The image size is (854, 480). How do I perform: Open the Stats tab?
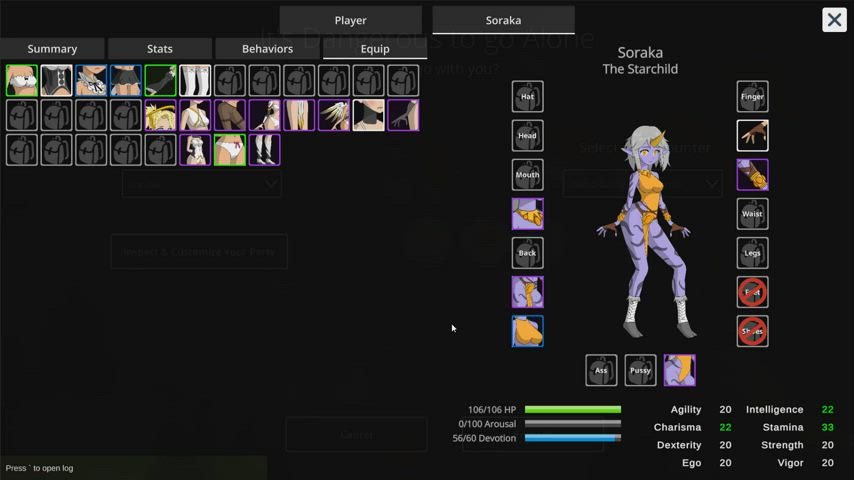click(160, 49)
